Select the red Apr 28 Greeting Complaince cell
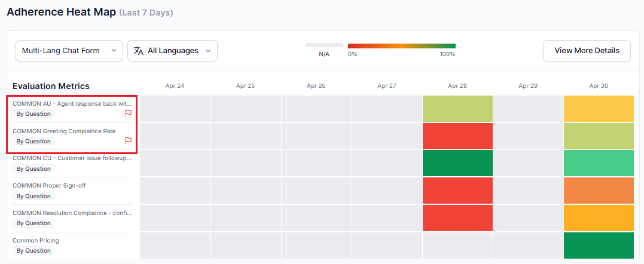 coord(457,136)
